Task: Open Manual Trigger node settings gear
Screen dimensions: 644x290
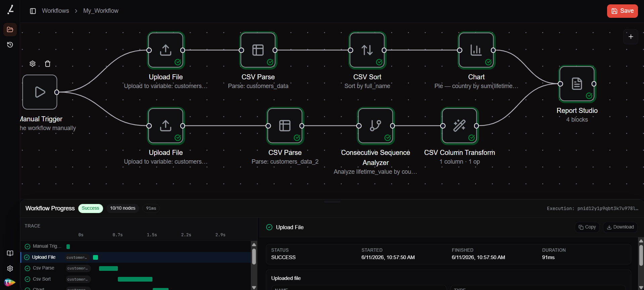Action: coord(33,64)
